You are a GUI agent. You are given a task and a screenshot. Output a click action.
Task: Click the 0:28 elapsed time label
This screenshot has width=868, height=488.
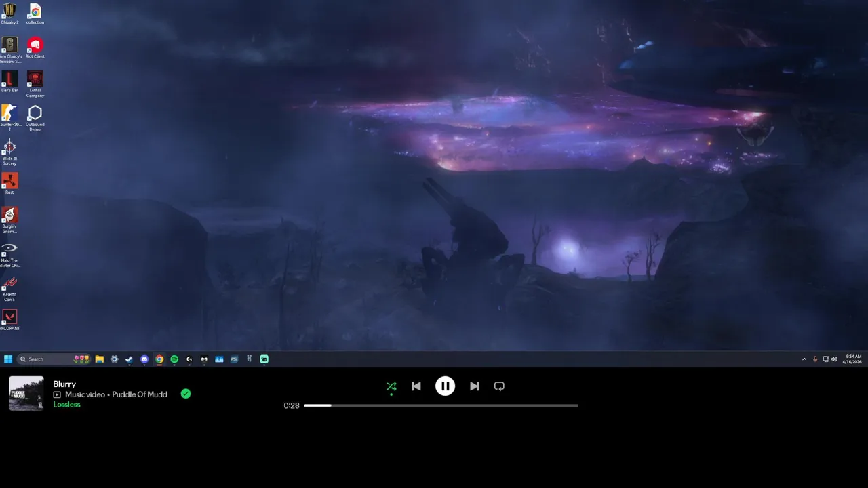(x=292, y=405)
